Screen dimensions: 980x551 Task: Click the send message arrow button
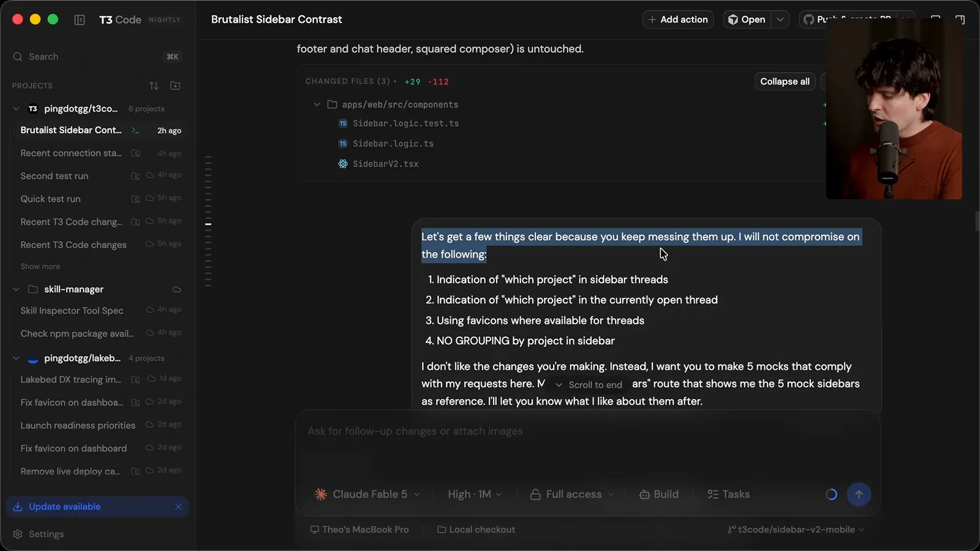[x=859, y=494]
